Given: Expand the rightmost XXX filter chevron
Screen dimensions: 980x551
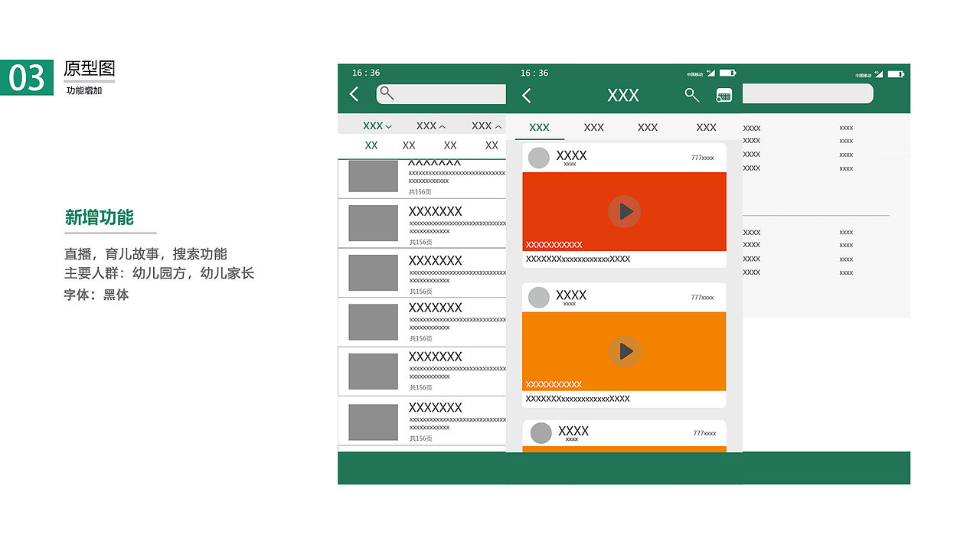Looking at the screenshot, I should (x=485, y=125).
